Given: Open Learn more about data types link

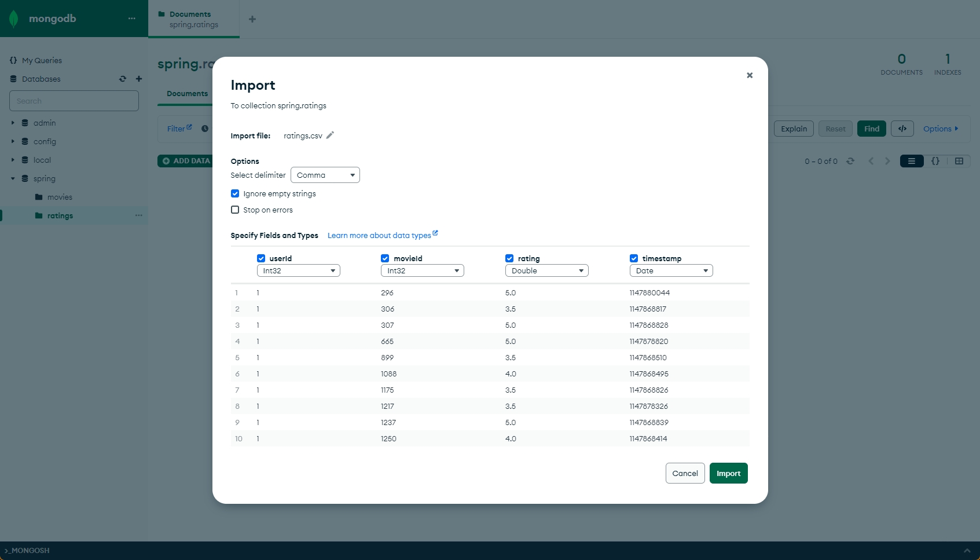Looking at the screenshot, I should [x=383, y=235].
